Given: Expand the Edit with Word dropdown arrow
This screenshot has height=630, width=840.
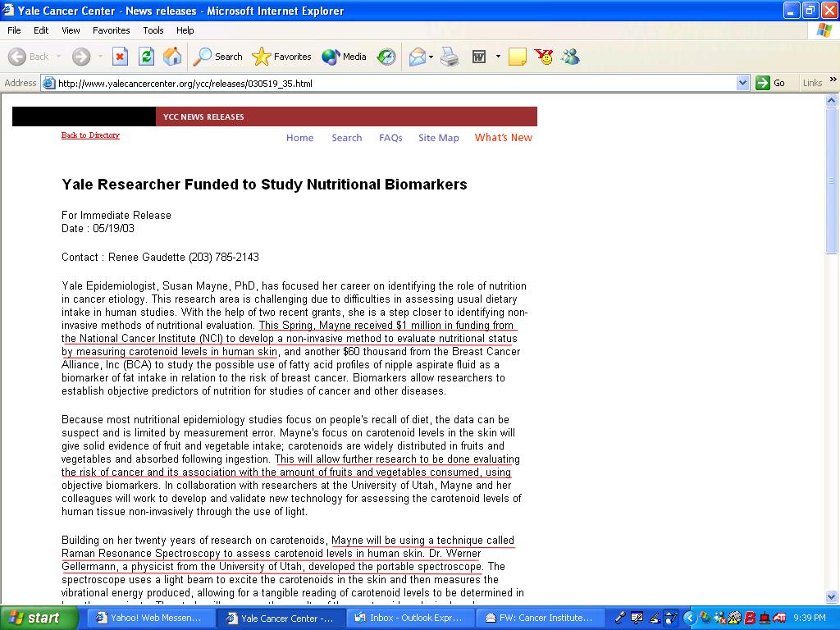Looking at the screenshot, I should tap(498, 57).
